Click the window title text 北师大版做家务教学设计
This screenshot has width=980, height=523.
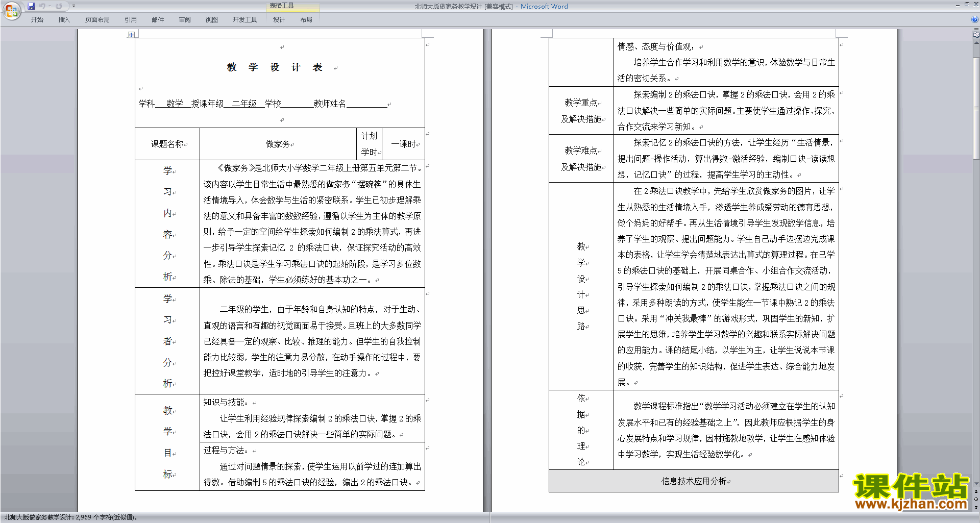point(448,7)
